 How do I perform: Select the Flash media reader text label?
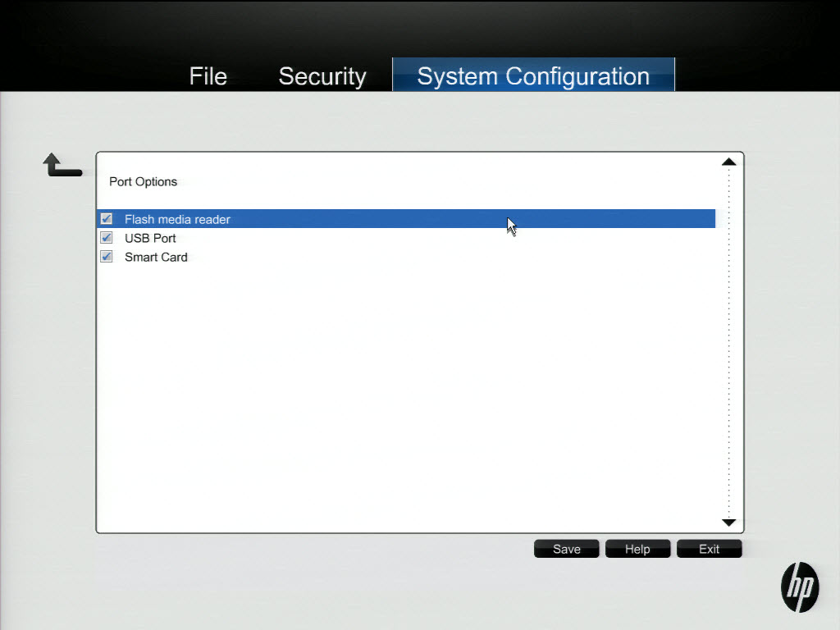177,219
